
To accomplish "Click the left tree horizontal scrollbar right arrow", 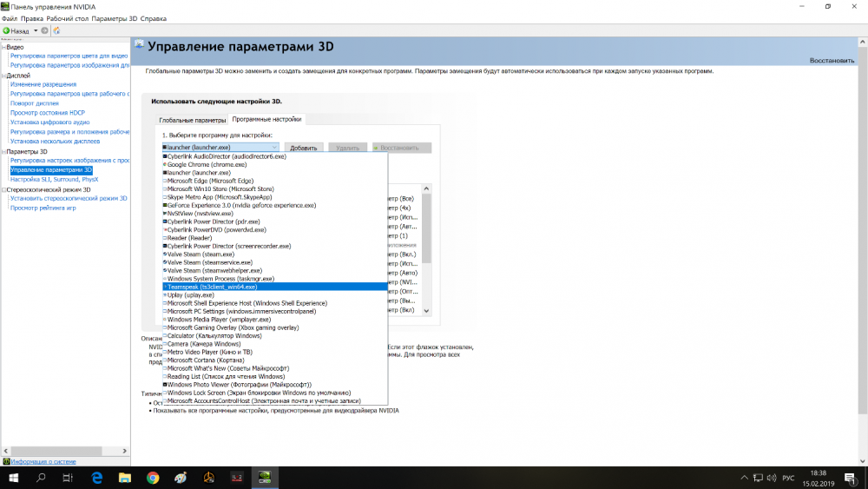I will pyautogui.click(x=124, y=451).
